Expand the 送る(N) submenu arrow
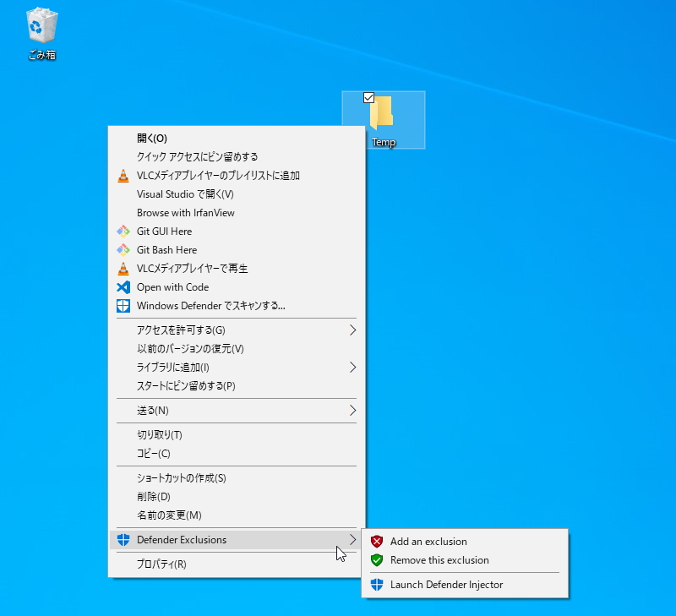 pyautogui.click(x=352, y=411)
